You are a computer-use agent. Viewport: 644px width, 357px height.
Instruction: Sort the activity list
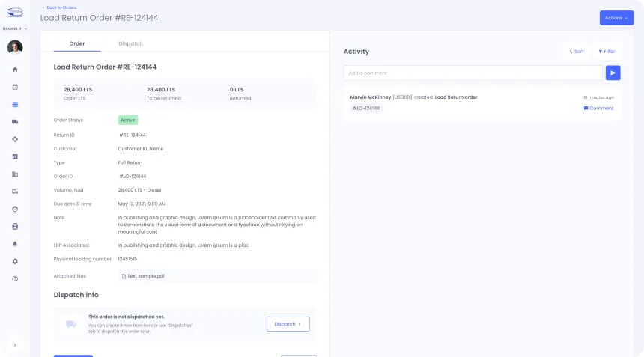point(577,52)
